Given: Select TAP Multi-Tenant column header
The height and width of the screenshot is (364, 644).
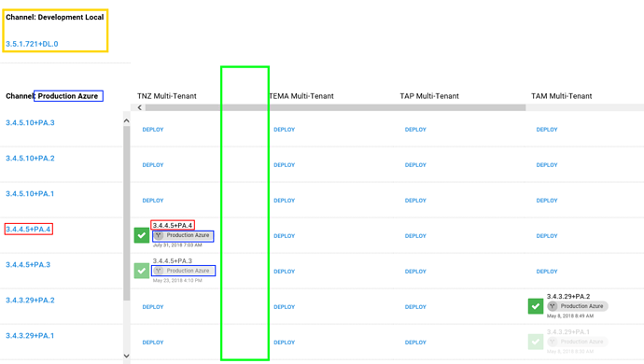Looking at the screenshot, I should pyautogui.click(x=429, y=96).
